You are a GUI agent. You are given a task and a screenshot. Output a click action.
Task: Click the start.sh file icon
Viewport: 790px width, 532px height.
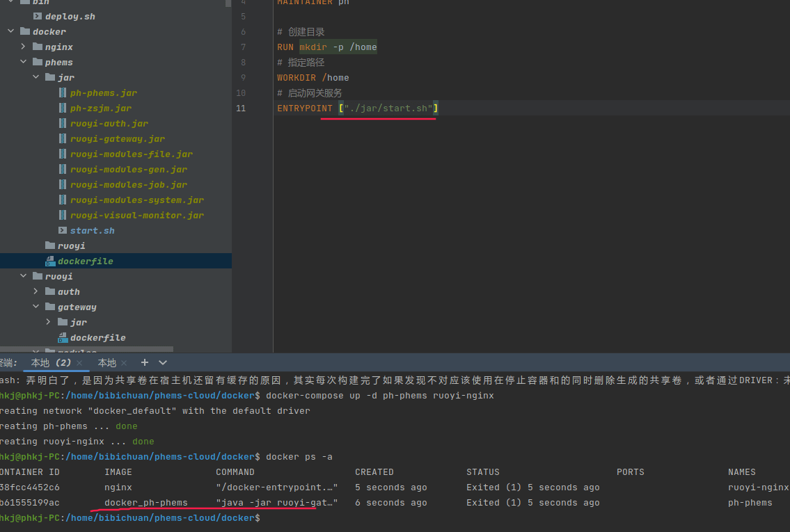(x=63, y=230)
